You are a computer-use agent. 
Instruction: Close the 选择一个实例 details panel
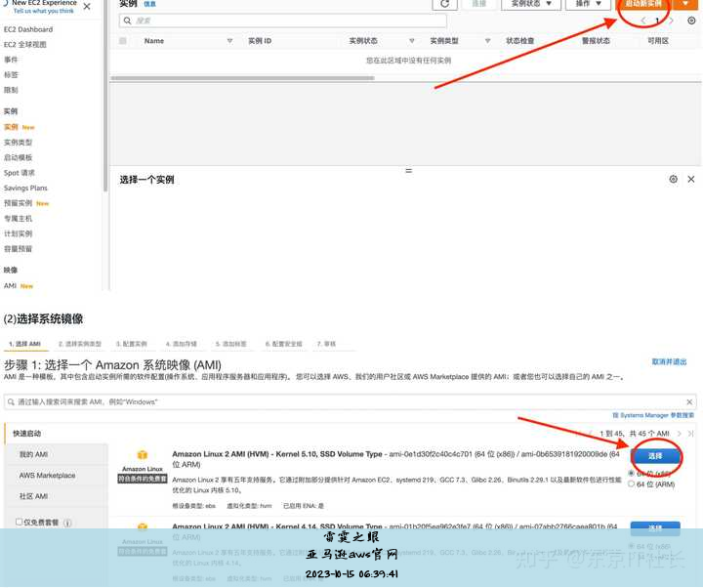(x=691, y=179)
